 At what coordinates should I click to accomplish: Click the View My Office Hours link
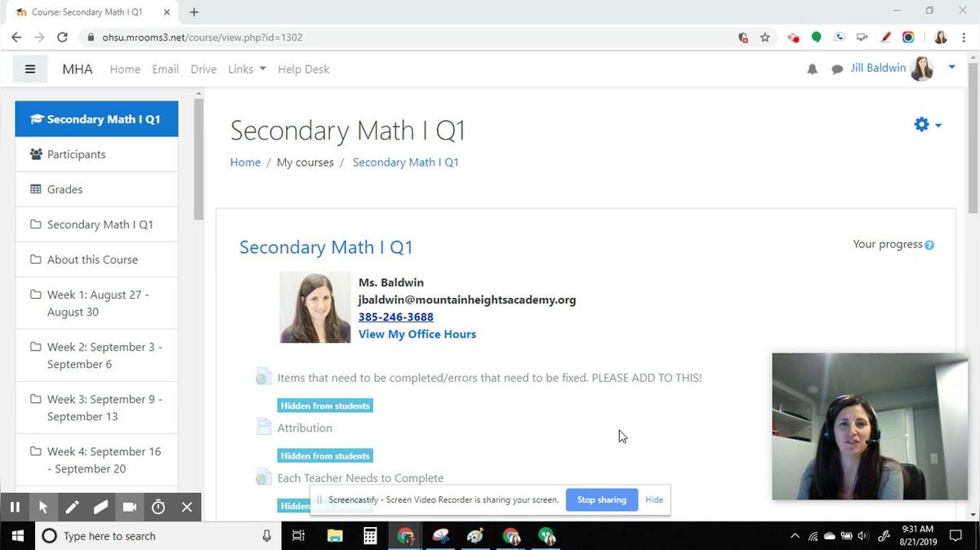(416, 334)
